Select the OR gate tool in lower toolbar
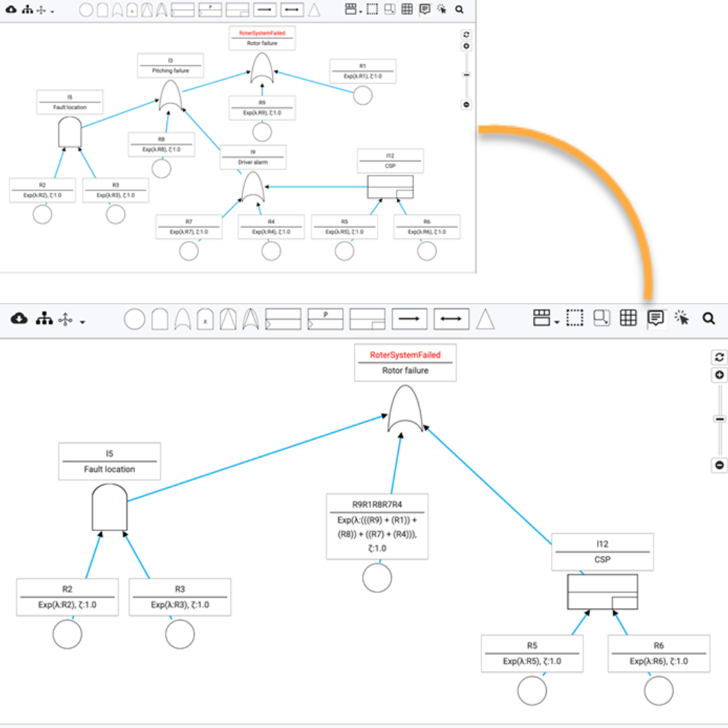The height and width of the screenshot is (728, 728). coord(183,319)
